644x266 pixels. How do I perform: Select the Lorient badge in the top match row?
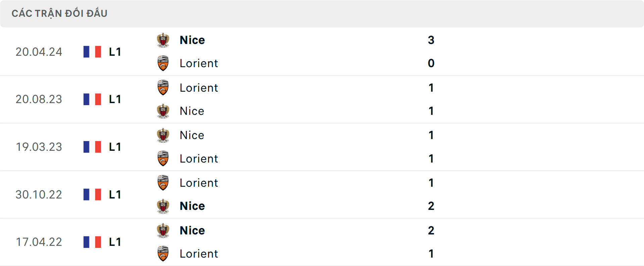pos(163,63)
